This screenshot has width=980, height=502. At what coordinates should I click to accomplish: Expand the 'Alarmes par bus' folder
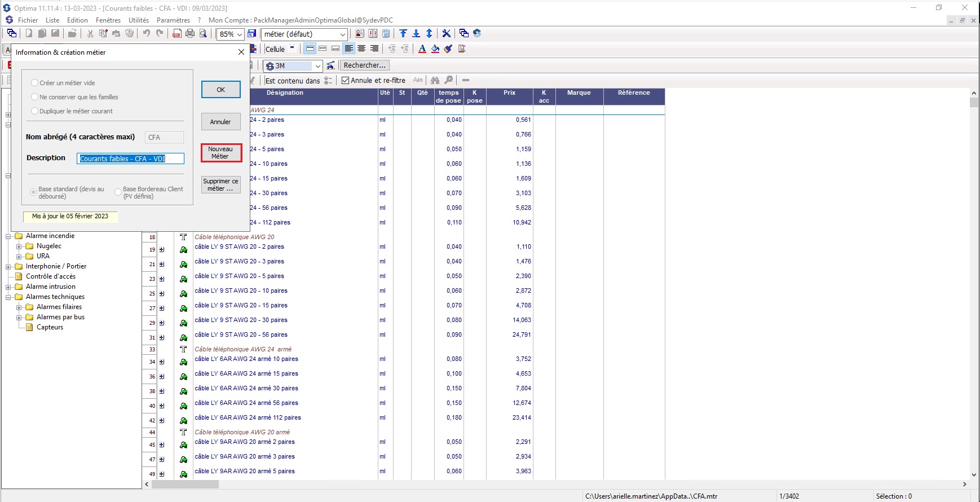tap(19, 318)
